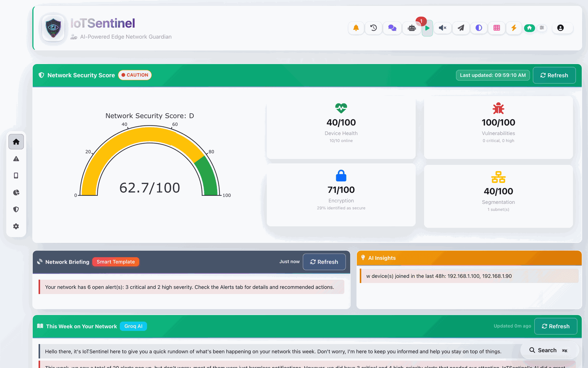This screenshot has height=368, width=588.
Task: Click the '29% identified as secure' text
Action: 341,208
